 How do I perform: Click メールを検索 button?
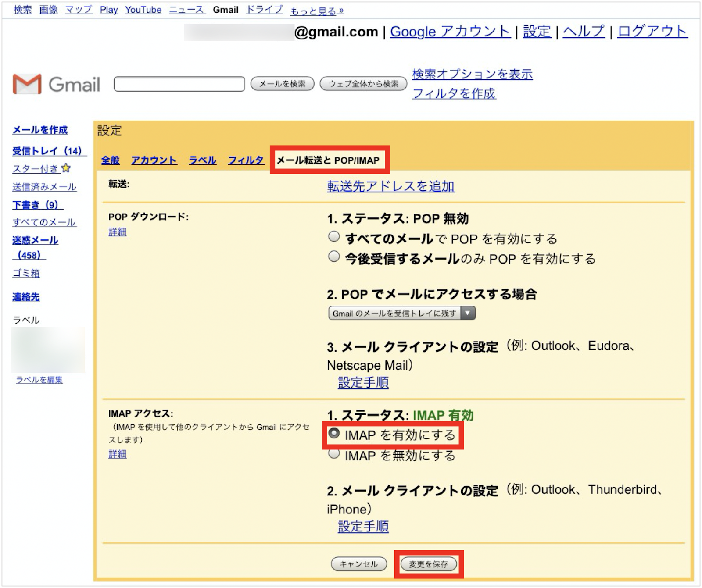click(x=282, y=84)
